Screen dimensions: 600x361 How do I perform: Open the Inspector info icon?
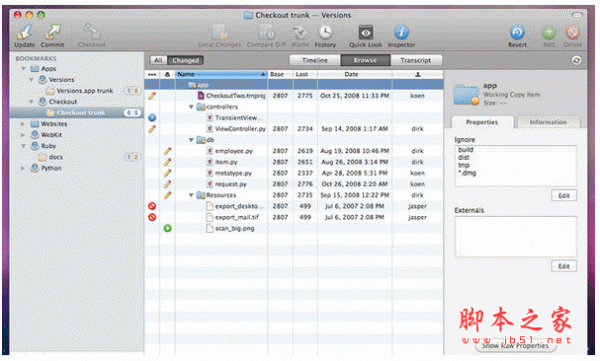401,33
